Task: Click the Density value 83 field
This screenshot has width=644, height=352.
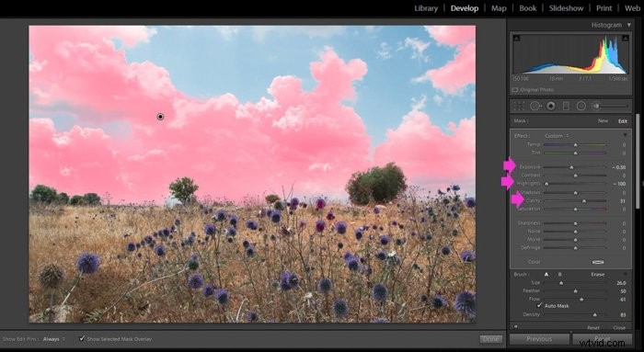Action: (623, 314)
